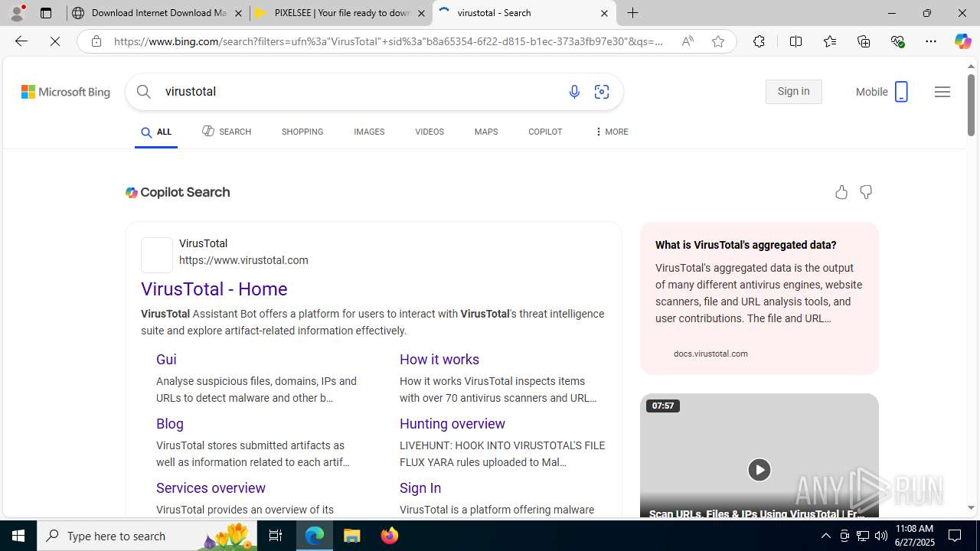The width and height of the screenshot is (980, 551).
Task: Select the ALL results tab
Action: click(156, 132)
